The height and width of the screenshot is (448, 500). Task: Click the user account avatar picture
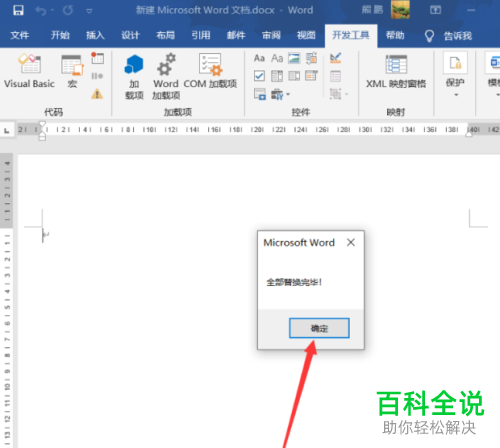400,10
